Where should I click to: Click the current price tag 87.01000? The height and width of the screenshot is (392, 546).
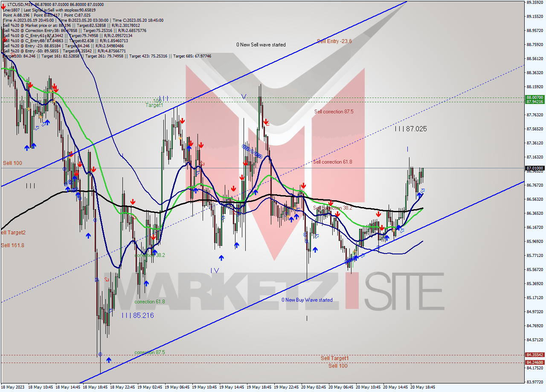(535, 168)
